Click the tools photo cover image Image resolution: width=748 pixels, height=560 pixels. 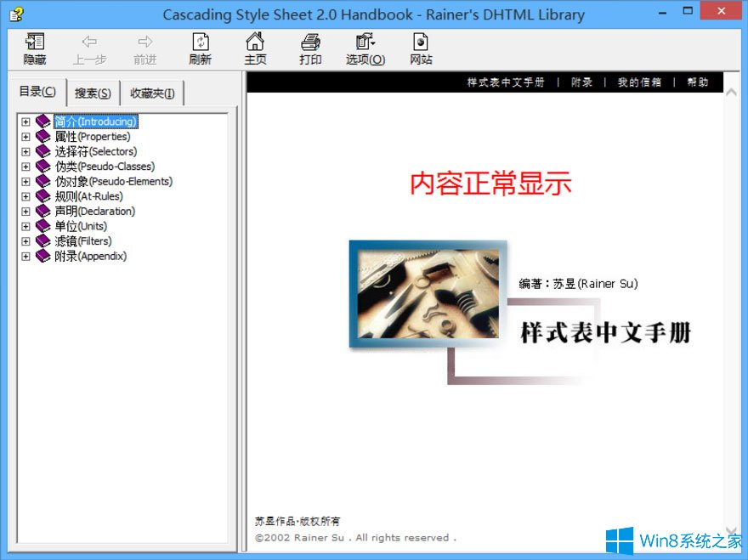point(428,294)
